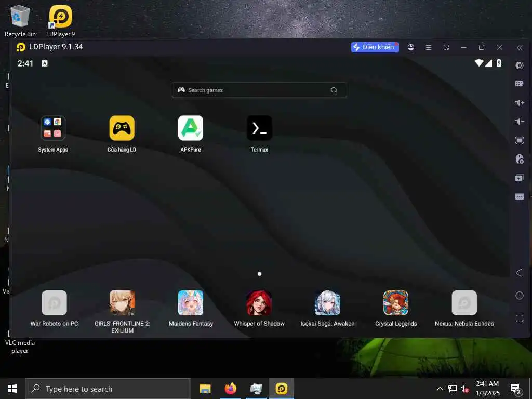532x399 pixels.
Task: Collapse the LDPlayer right sidebar
Action: click(x=520, y=48)
